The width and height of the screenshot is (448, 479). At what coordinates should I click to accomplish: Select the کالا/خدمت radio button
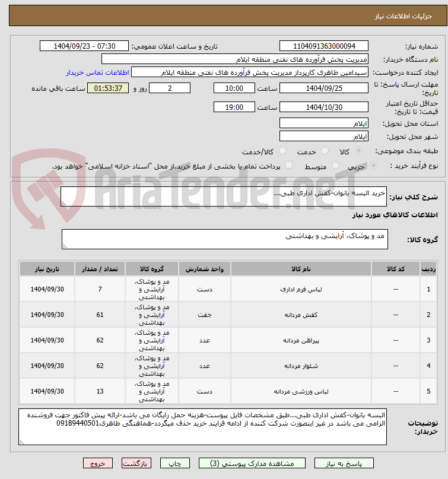(283, 151)
